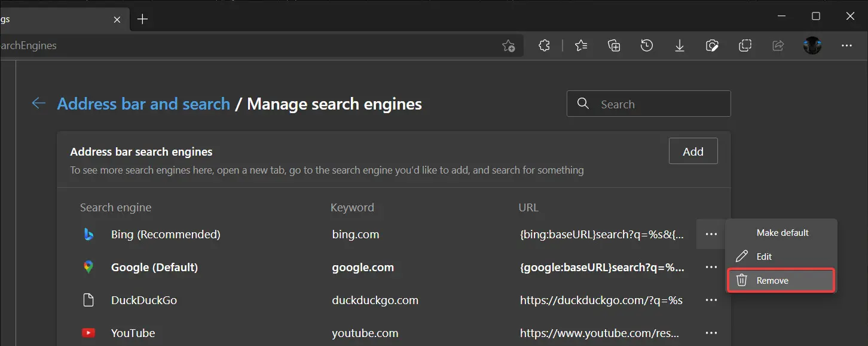Open Edge Settings and more menu
The width and height of the screenshot is (868, 346).
[x=846, y=45]
